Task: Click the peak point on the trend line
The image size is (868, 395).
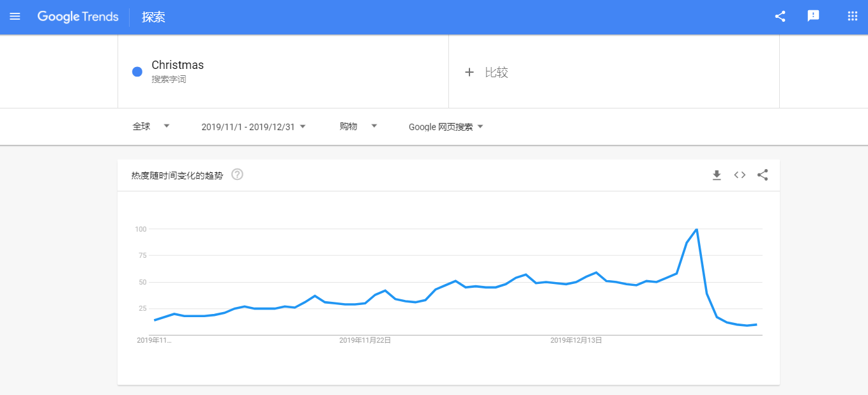Action: click(x=696, y=229)
